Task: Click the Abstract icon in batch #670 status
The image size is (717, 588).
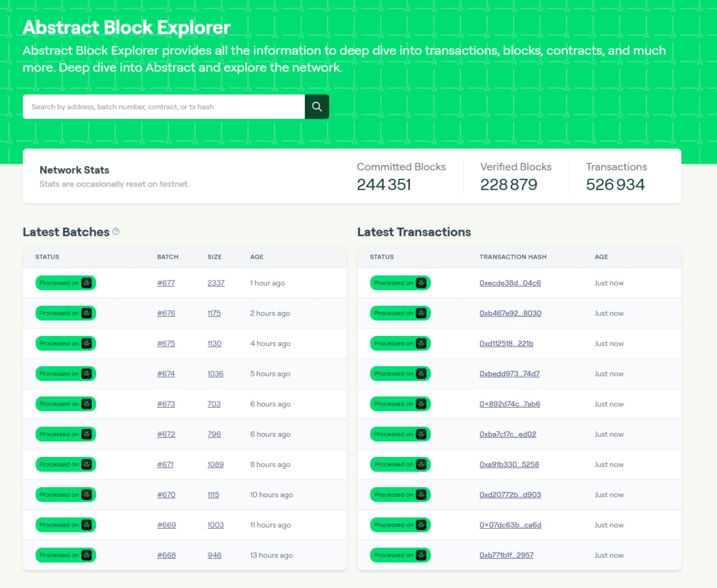Action: click(x=87, y=494)
